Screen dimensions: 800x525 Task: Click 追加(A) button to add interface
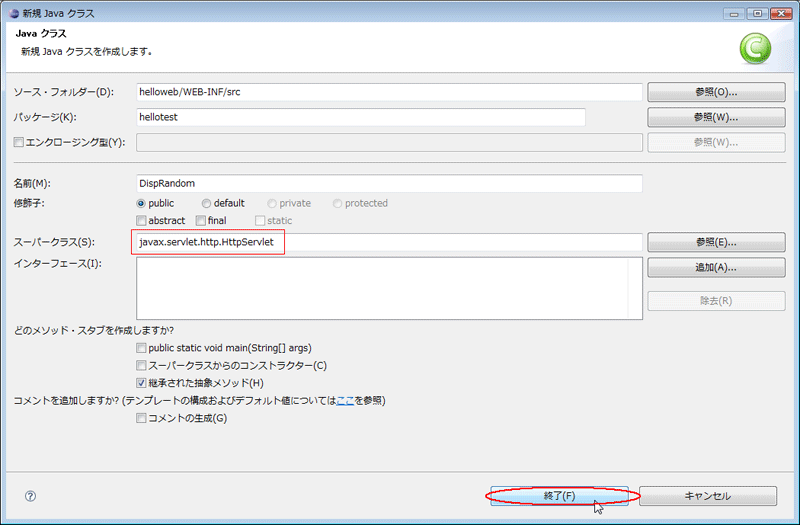click(x=716, y=267)
